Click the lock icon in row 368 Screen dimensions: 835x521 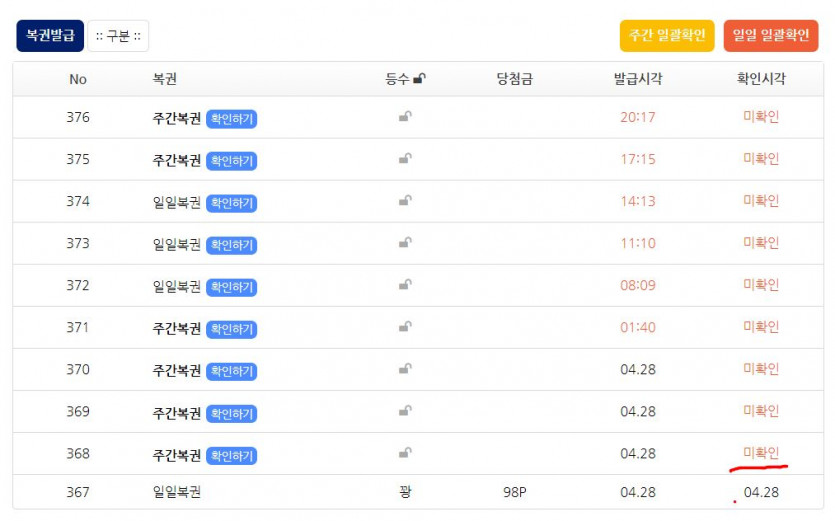(x=405, y=453)
